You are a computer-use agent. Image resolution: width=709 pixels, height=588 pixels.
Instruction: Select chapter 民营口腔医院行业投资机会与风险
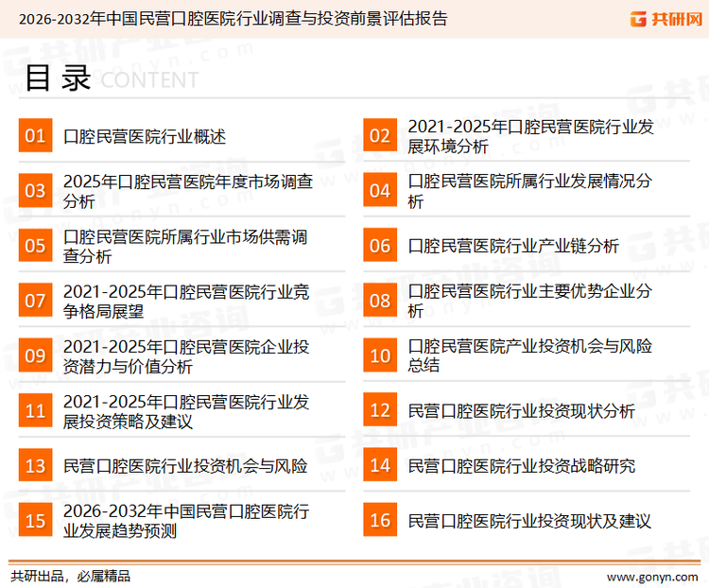[185, 466]
